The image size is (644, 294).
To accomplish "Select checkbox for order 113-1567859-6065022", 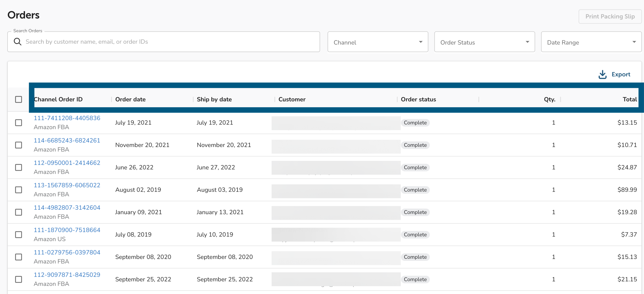I will click(19, 190).
